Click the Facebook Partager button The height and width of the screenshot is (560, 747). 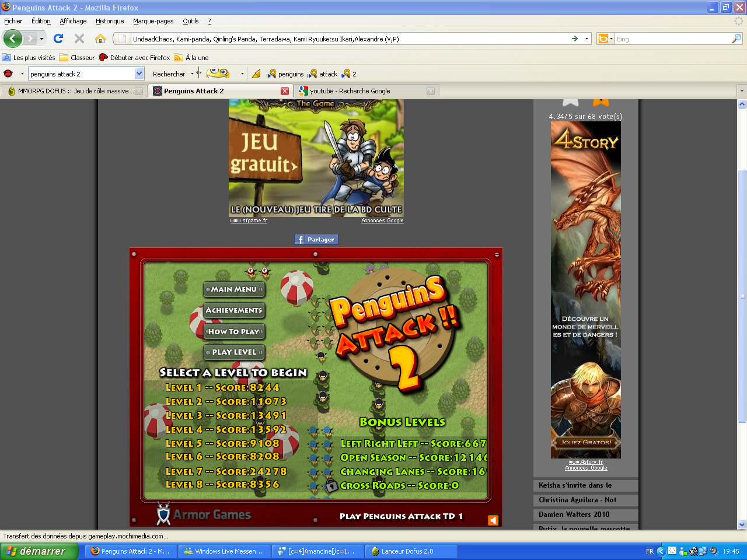tap(316, 239)
